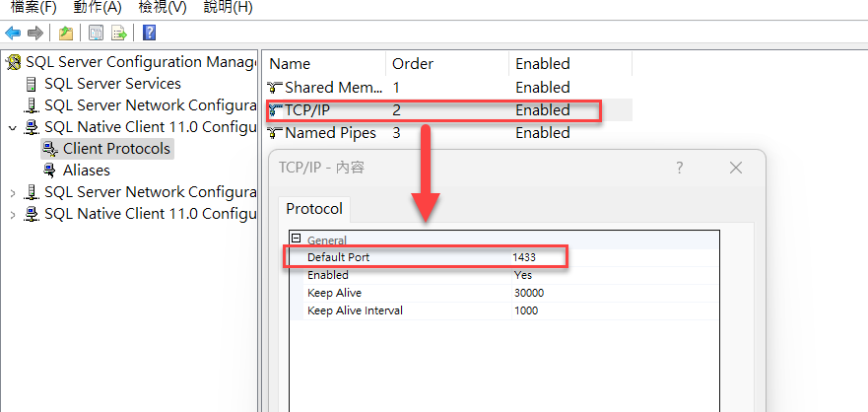Select Aliases tree item
The height and width of the screenshot is (412, 868).
(87, 170)
